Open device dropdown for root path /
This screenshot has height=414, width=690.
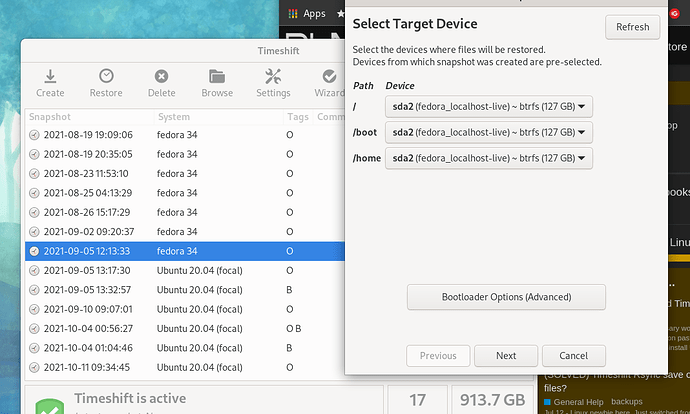(x=488, y=106)
